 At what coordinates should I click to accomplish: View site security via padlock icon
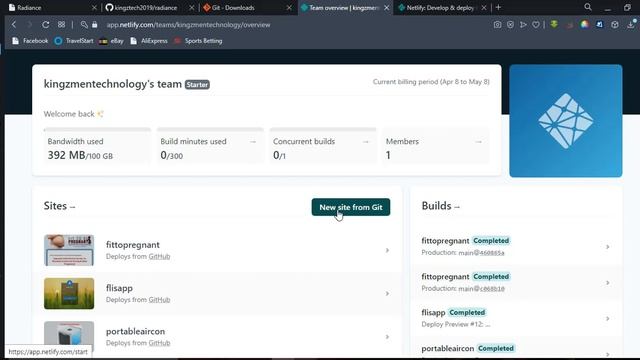95,24
